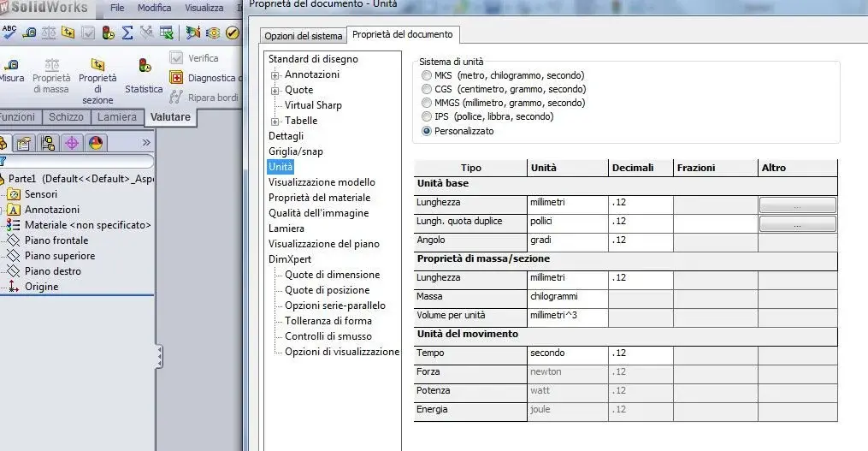Select Tolleranza di forma under DimXpert
This screenshot has width=868, height=451.
coord(328,321)
